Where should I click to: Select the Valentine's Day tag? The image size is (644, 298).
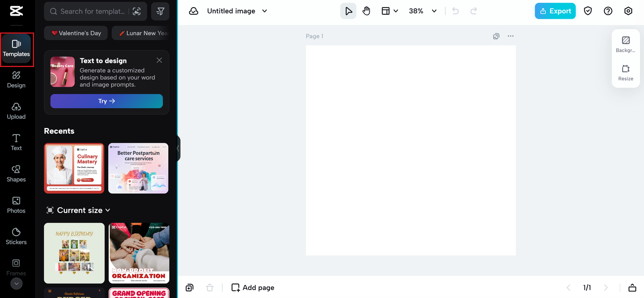click(x=76, y=33)
